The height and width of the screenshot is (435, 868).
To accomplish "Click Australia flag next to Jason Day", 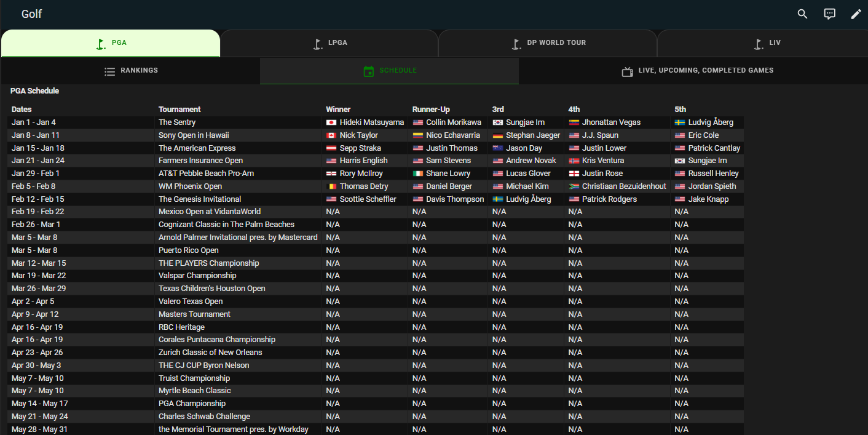I will coord(497,148).
